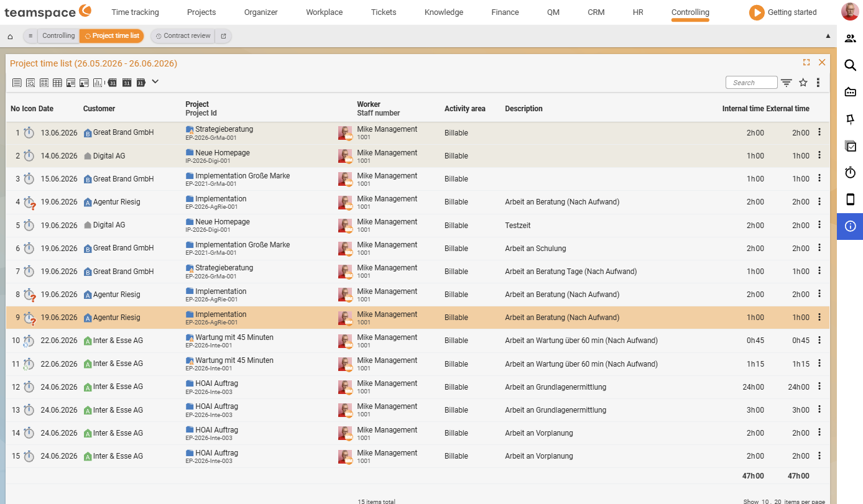This screenshot has height=504, width=863.
Task: Open the Finance menu
Action: pos(505,12)
